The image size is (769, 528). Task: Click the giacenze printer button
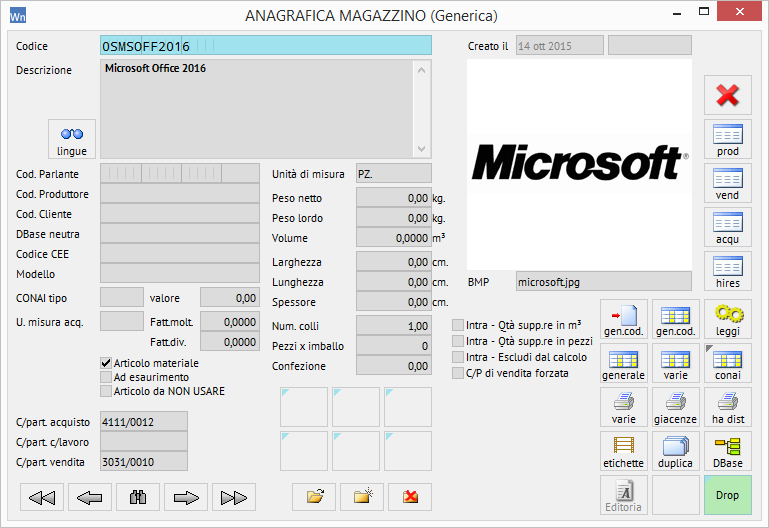coord(675,407)
